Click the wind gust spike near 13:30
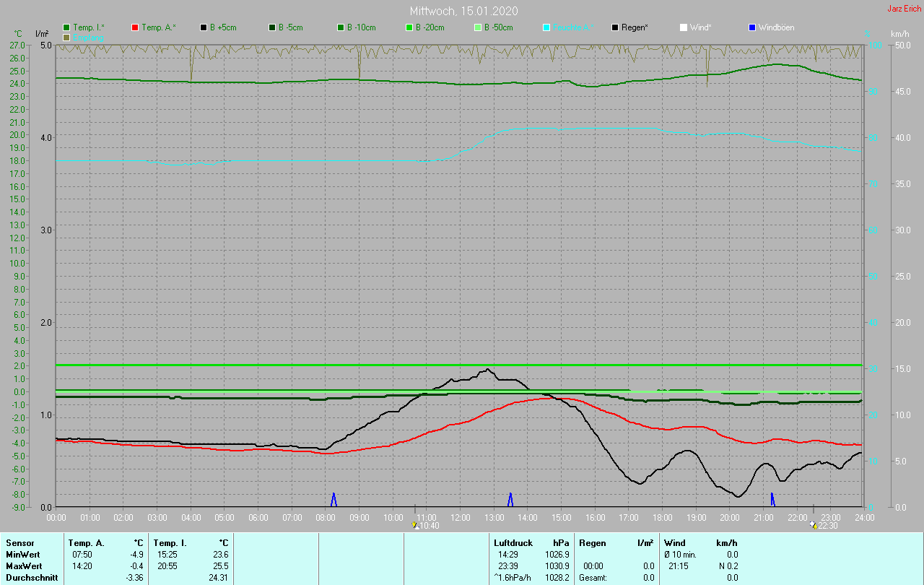924x585 pixels. point(510,499)
